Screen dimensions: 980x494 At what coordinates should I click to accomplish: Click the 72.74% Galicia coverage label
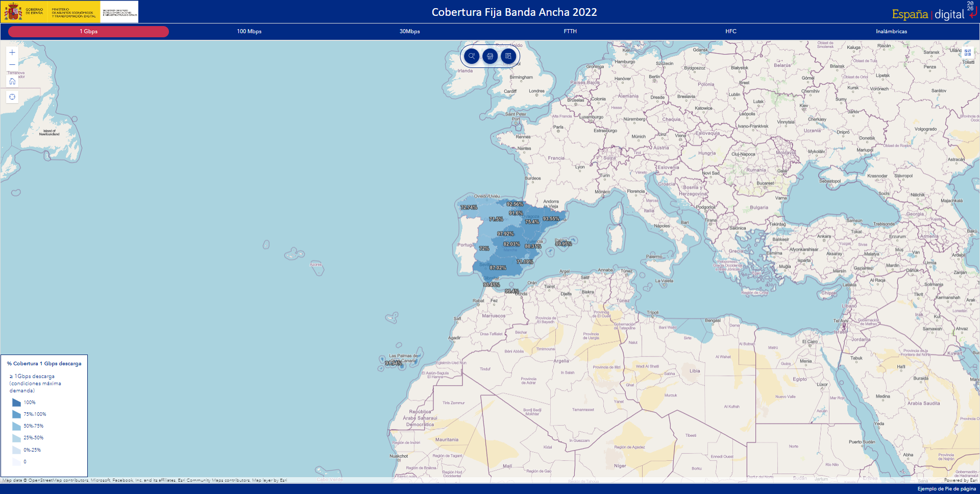coord(469,207)
